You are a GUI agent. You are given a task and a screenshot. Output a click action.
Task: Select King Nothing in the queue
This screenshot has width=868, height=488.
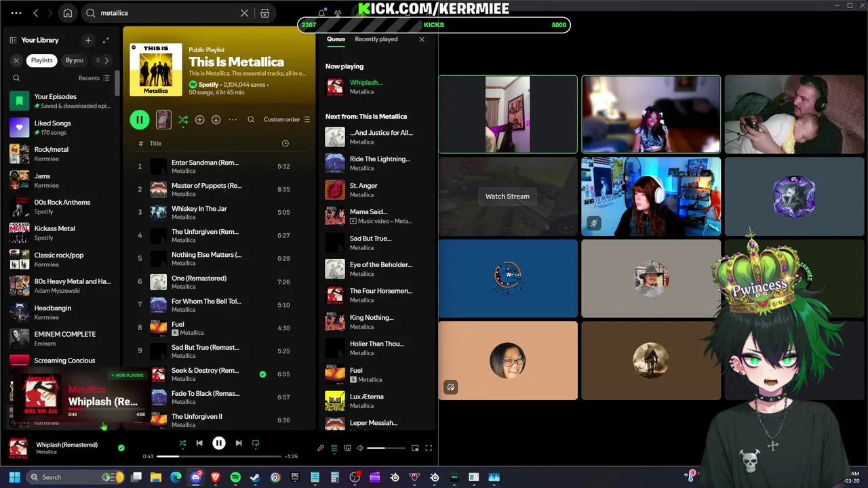click(x=375, y=321)
